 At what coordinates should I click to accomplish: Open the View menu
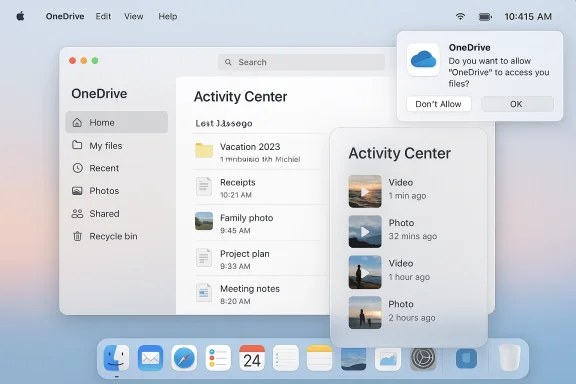[134, 16]
